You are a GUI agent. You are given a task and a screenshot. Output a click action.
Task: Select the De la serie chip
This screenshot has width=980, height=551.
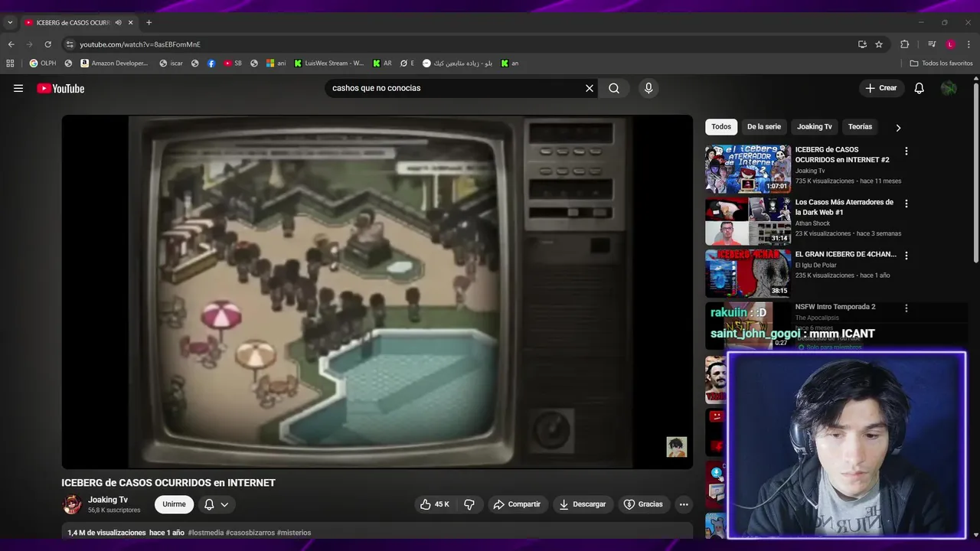(x=764, y=127)
